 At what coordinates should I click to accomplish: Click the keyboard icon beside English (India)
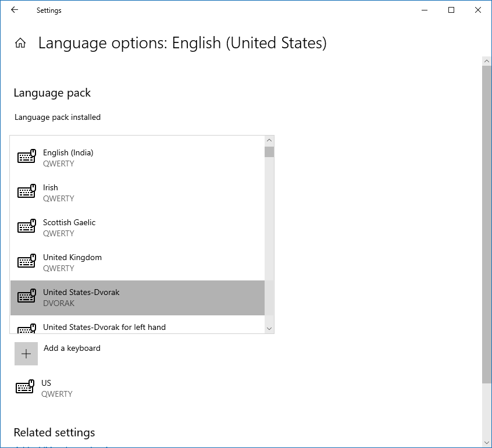27,157
